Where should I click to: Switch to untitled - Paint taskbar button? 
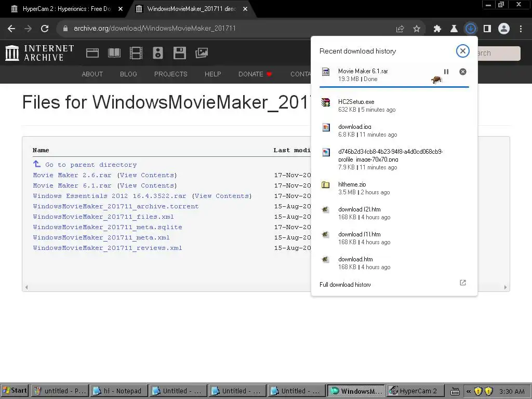[x=60, y=391]
